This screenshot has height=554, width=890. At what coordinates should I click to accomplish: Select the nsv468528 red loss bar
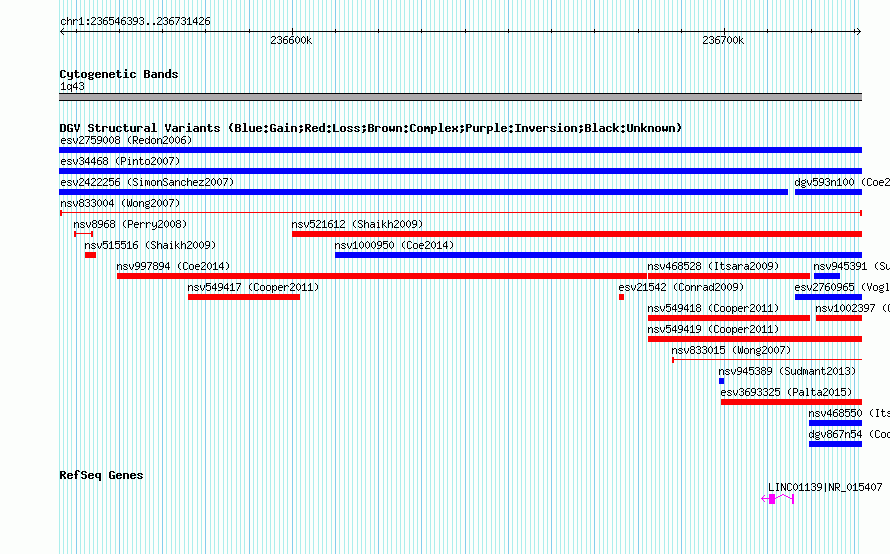729,276
